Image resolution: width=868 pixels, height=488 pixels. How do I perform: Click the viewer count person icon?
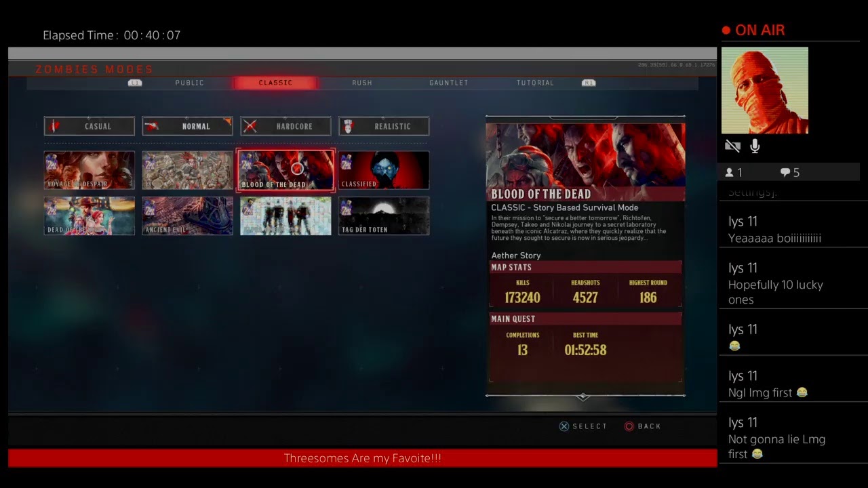(729, 173)
